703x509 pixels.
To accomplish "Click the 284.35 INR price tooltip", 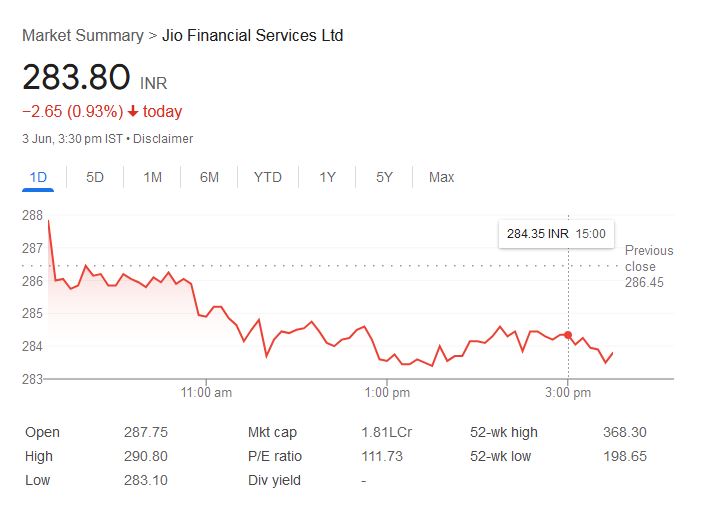I will pos(556,233).
